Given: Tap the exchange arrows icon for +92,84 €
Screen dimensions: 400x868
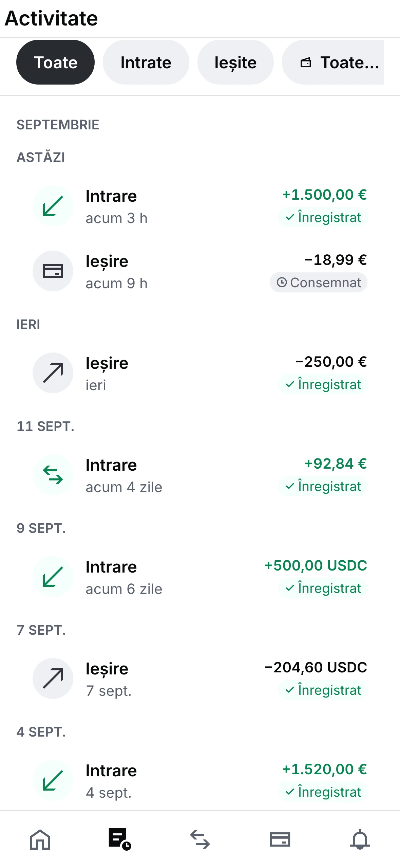Looking at the screenshot, I should coord(53,475).
